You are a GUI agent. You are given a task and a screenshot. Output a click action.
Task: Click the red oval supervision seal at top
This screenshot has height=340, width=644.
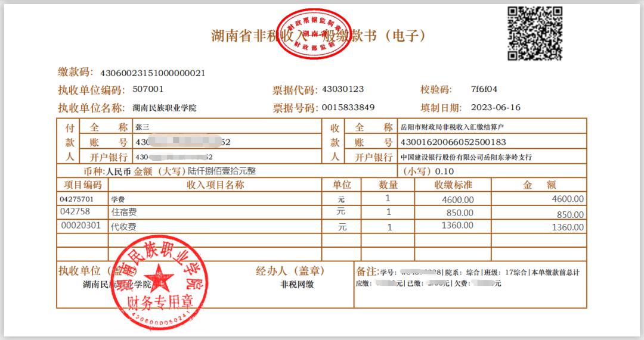click(313, 35)
